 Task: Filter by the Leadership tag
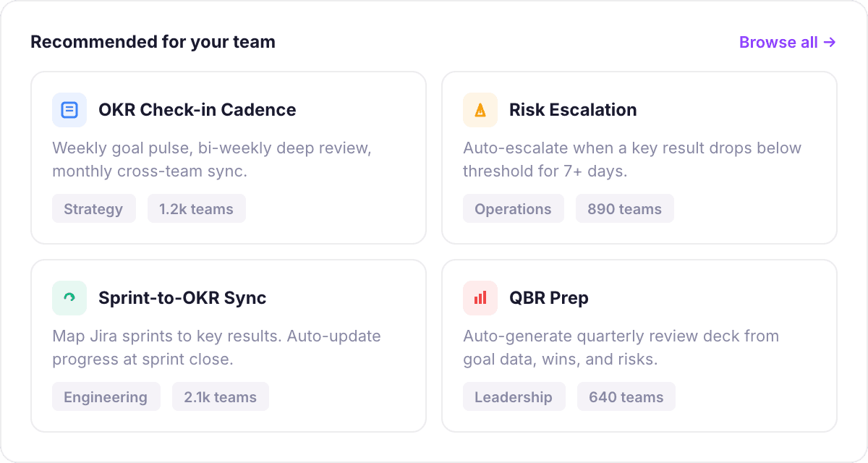(514, 397)
